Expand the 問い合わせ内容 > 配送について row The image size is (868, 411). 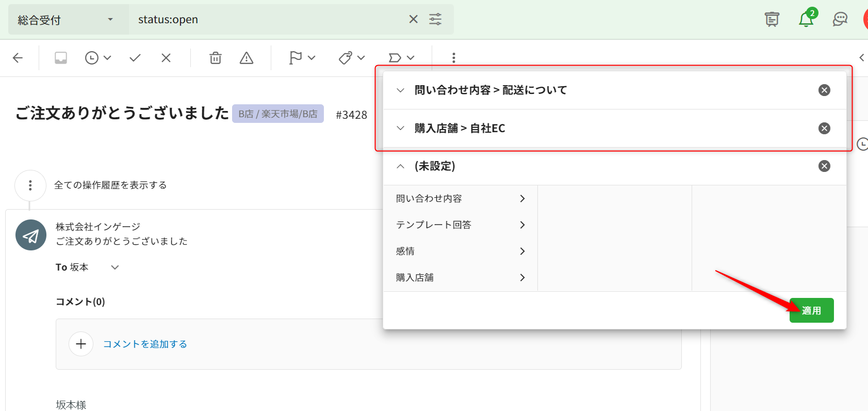(400, 90)
